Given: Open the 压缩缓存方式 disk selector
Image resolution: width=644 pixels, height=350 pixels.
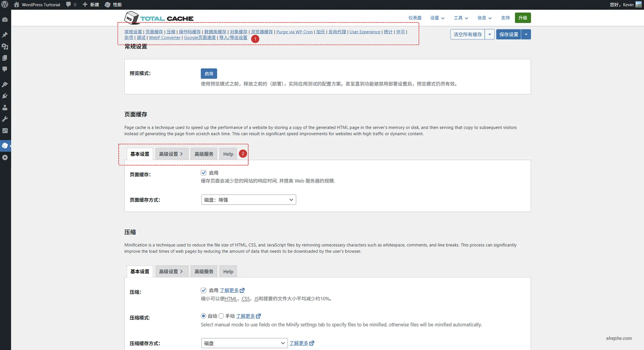Looking at the screenshot, I should 244,343.
